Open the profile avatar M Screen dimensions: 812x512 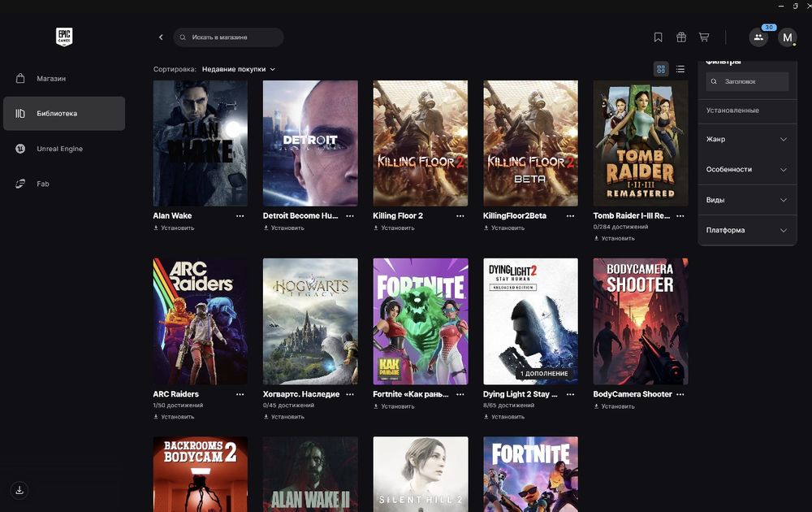787,37
